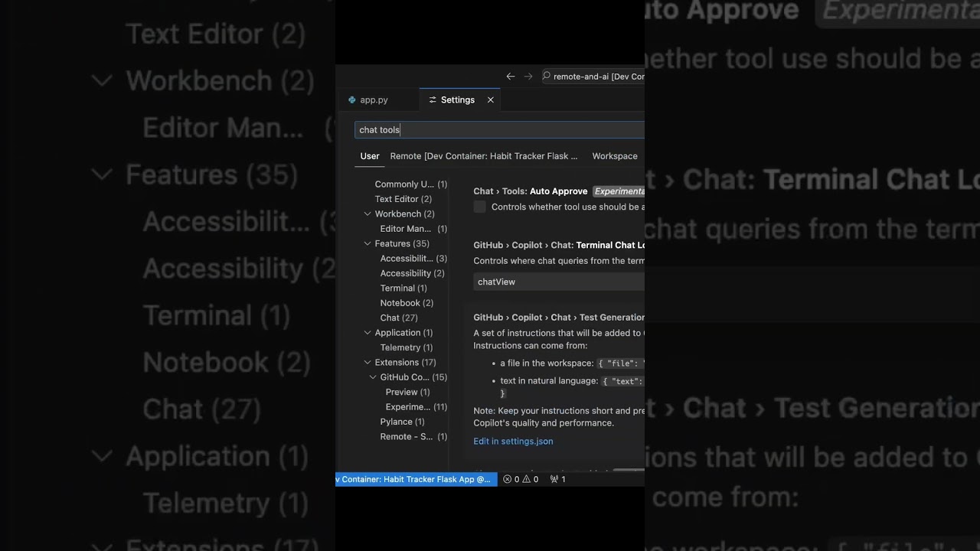Select the User settings scope tab
980x551 pixels.
pos(370,155)
